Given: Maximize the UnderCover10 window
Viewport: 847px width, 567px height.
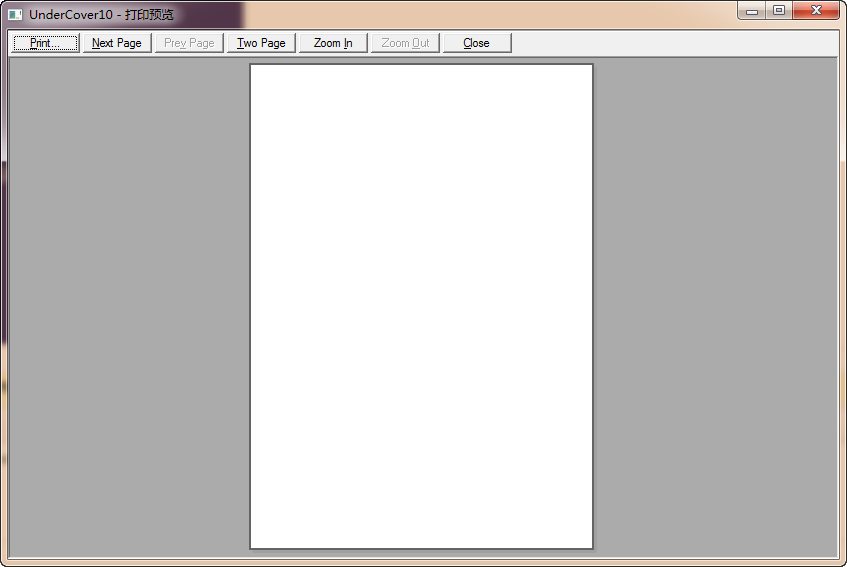Looking at the screenshot, I should 779,11.
